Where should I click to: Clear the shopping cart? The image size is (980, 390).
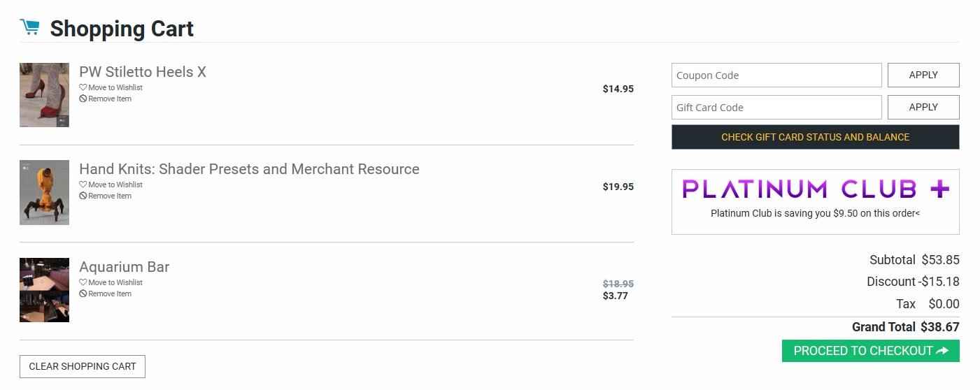tap(83, 366)
